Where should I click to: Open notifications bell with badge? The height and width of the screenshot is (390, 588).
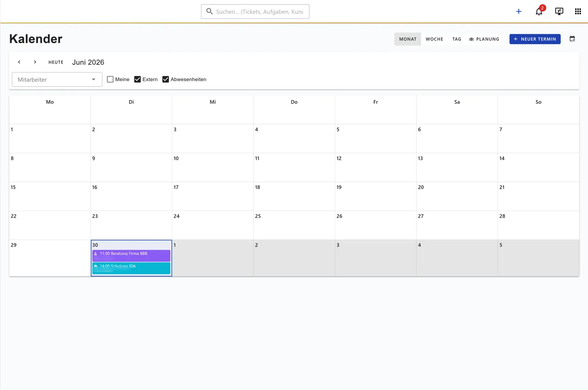click(539, 11)
